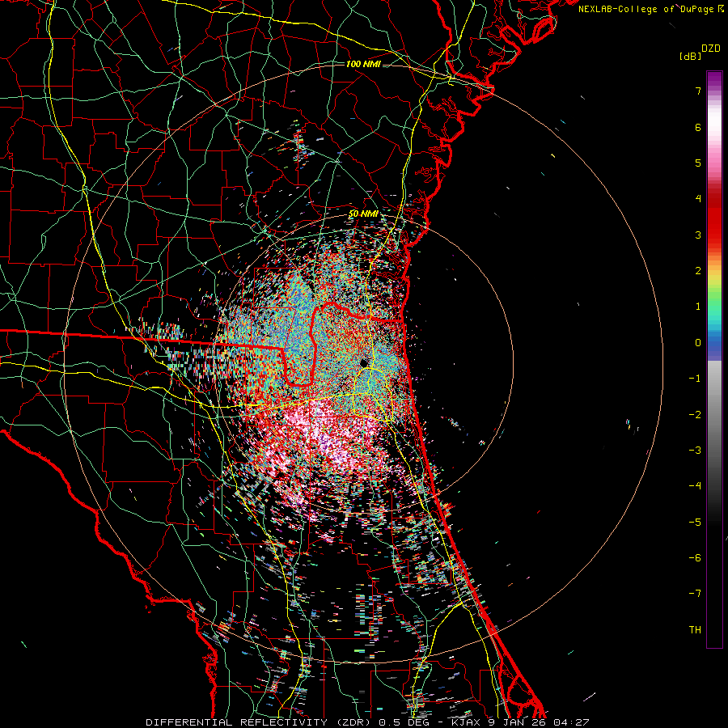
Task: Click the 3 value on color scale
Action: [698, 235]
